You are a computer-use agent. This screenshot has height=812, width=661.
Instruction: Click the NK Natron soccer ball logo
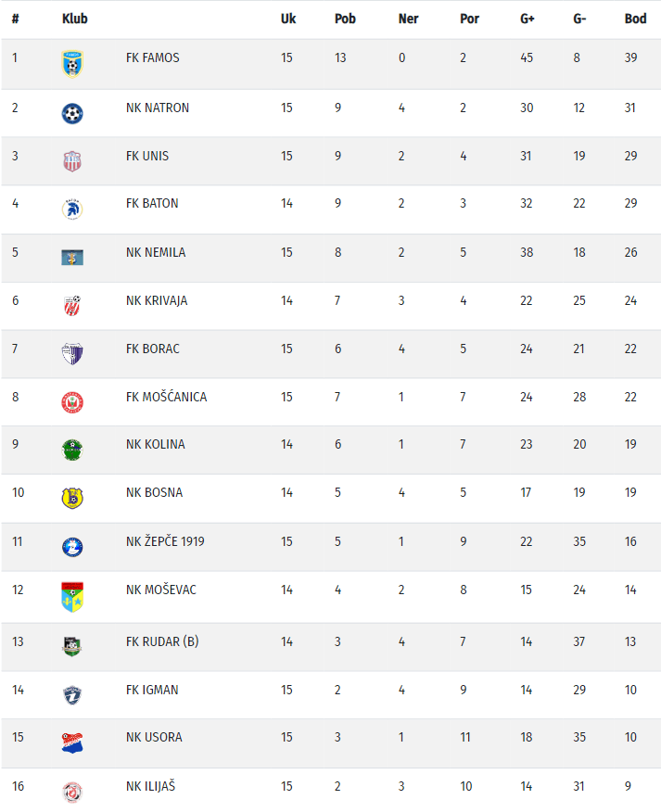(x=72, y=113)
